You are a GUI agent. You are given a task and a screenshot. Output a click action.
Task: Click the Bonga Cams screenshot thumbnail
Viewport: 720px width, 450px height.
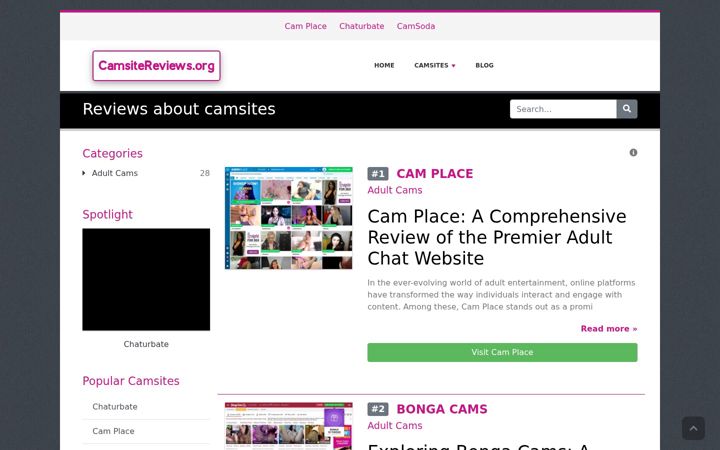point(288,426)
